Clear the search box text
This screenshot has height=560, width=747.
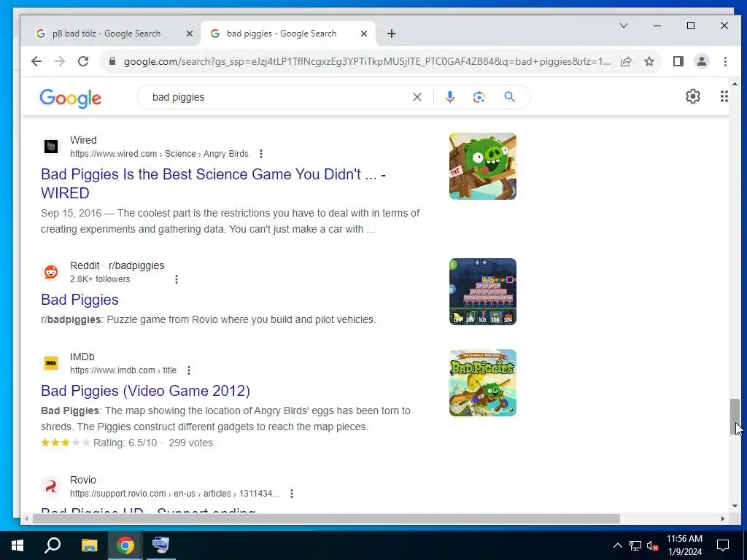pos(417,97)
